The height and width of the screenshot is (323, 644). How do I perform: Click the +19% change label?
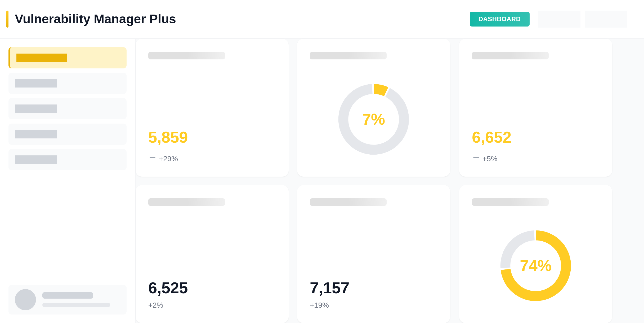319,305
